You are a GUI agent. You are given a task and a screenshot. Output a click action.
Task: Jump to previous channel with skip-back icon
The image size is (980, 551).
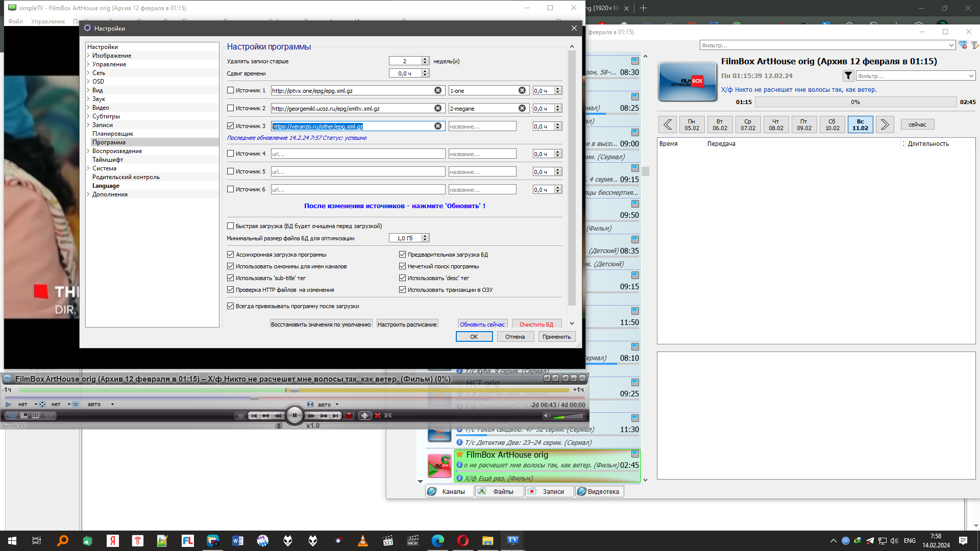point(254,416)
